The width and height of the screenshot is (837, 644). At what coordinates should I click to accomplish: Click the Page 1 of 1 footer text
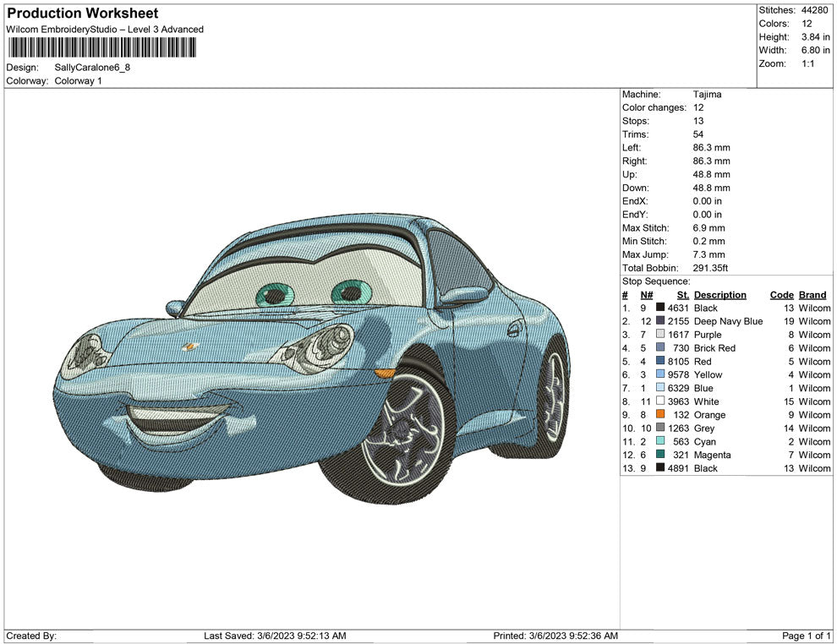(807, 636)
